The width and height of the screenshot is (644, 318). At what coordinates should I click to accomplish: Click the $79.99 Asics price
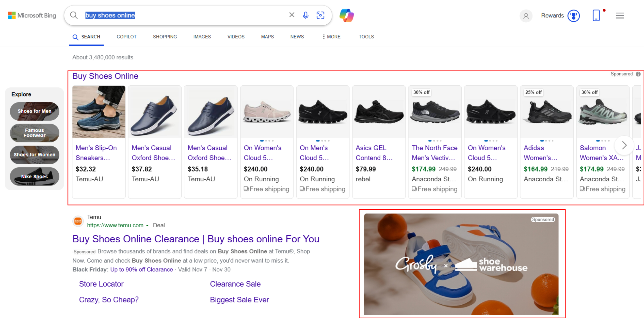(366, 169)
